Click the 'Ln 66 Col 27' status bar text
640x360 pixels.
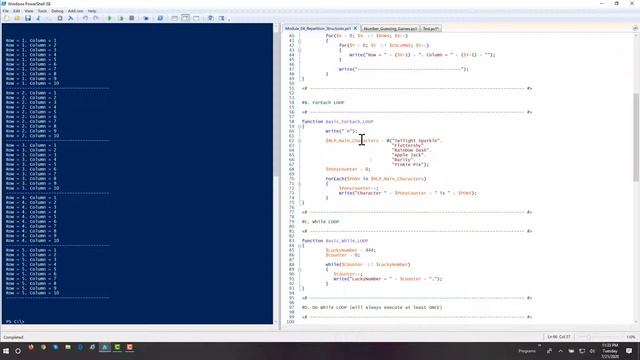(559, 337)
